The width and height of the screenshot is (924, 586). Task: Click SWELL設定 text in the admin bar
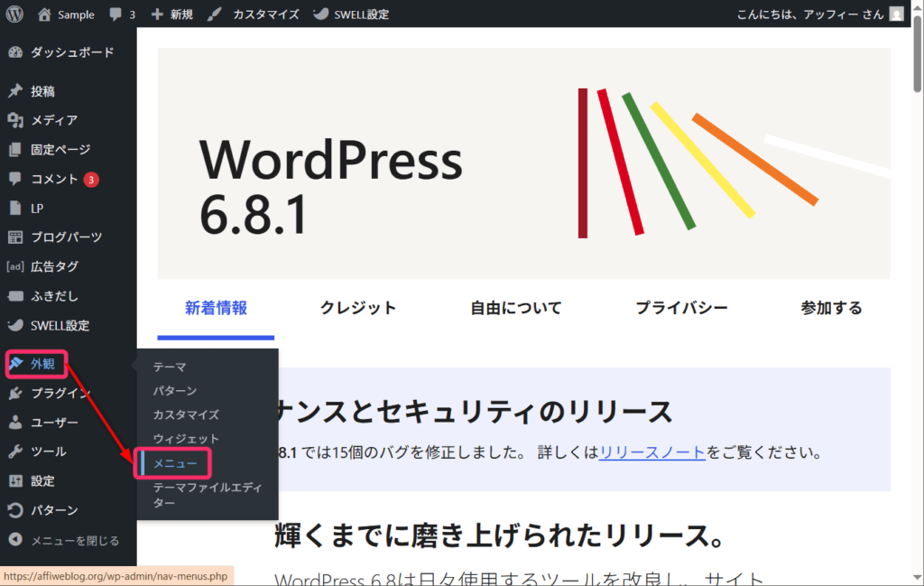tap(361, 14)
